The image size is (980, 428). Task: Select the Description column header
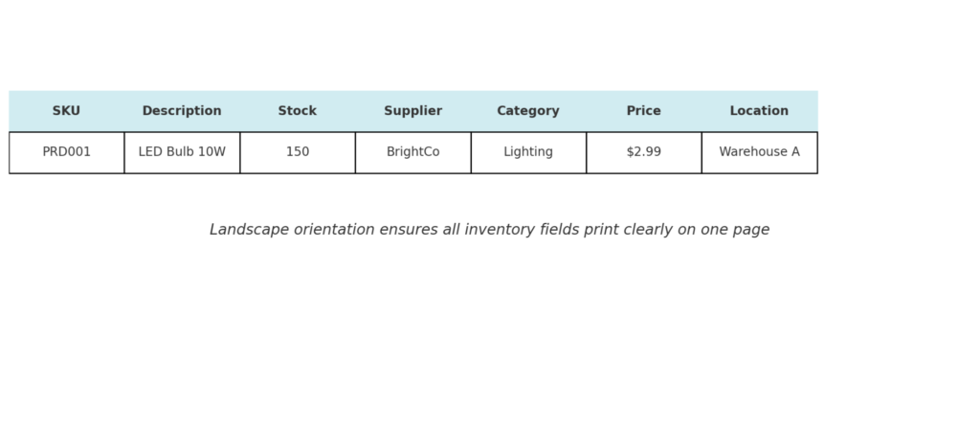coord(182,111)
